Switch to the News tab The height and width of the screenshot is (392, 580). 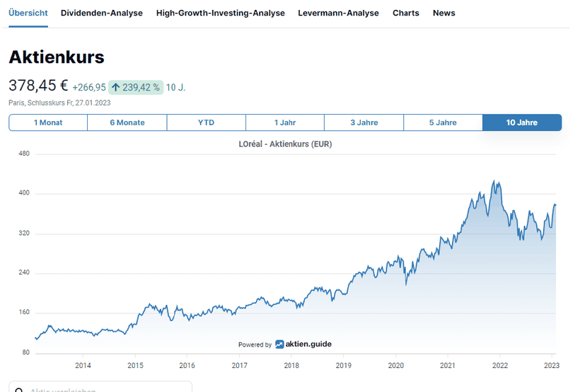click(444, 13)
